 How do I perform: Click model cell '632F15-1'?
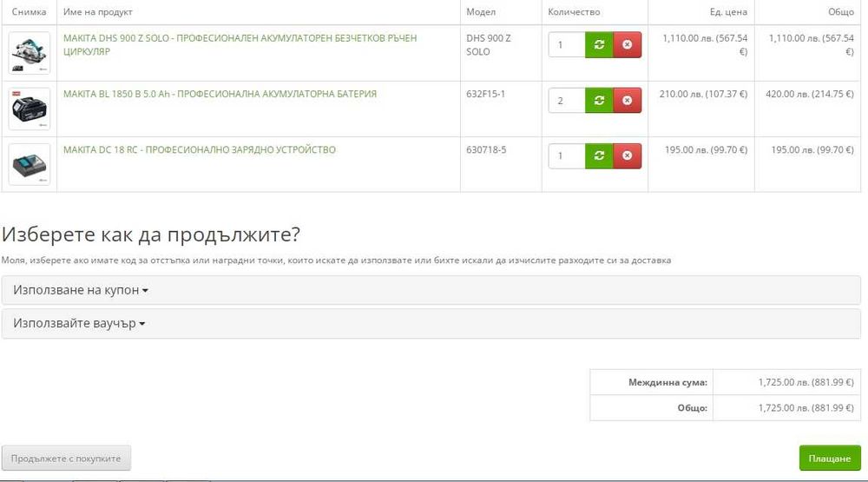point(485,94)
